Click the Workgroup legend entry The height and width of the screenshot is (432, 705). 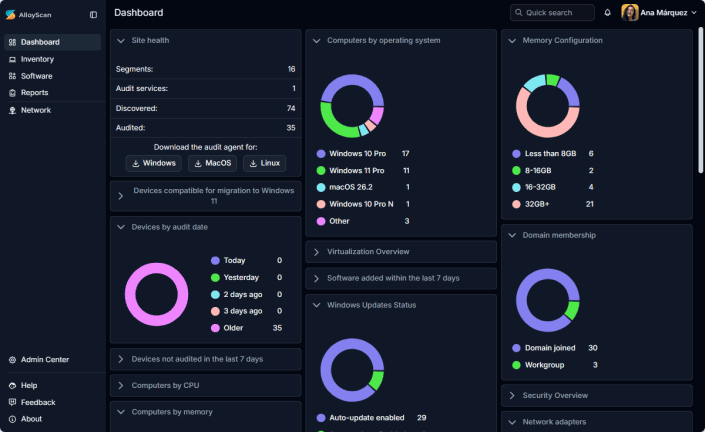pos(555,365)
